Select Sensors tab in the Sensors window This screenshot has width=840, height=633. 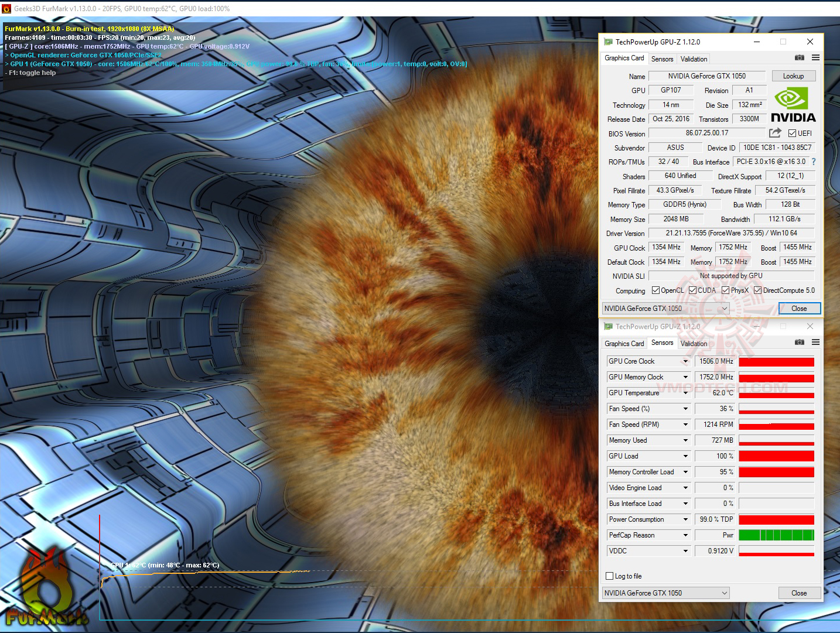(x=663, y=343)
